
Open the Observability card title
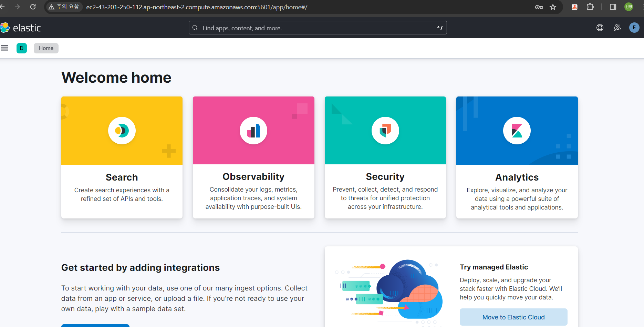point(253,176)
